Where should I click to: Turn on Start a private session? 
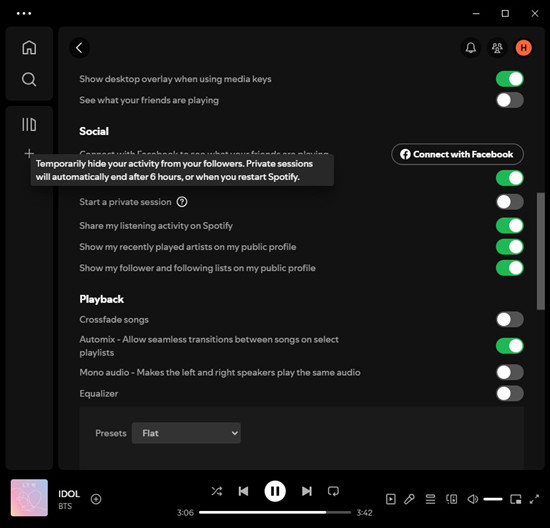tap(510, 202)
